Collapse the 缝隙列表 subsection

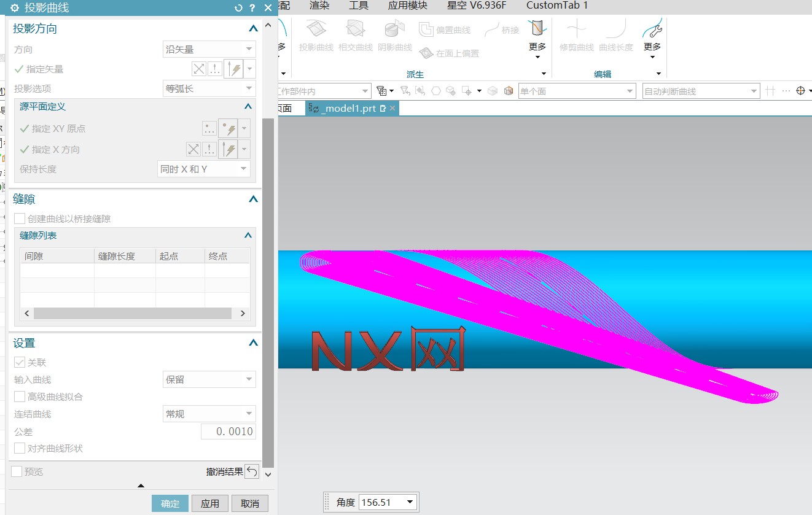248,235
